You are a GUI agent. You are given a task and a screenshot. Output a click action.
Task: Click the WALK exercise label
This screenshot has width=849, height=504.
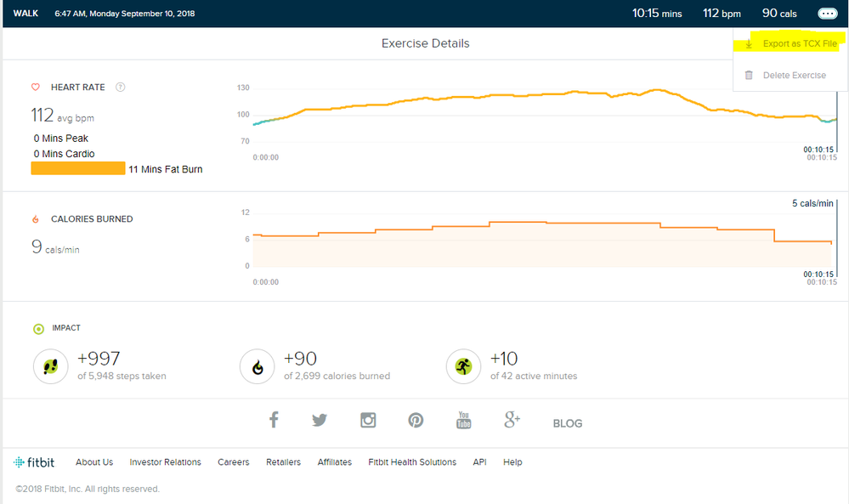coord(25,14)
